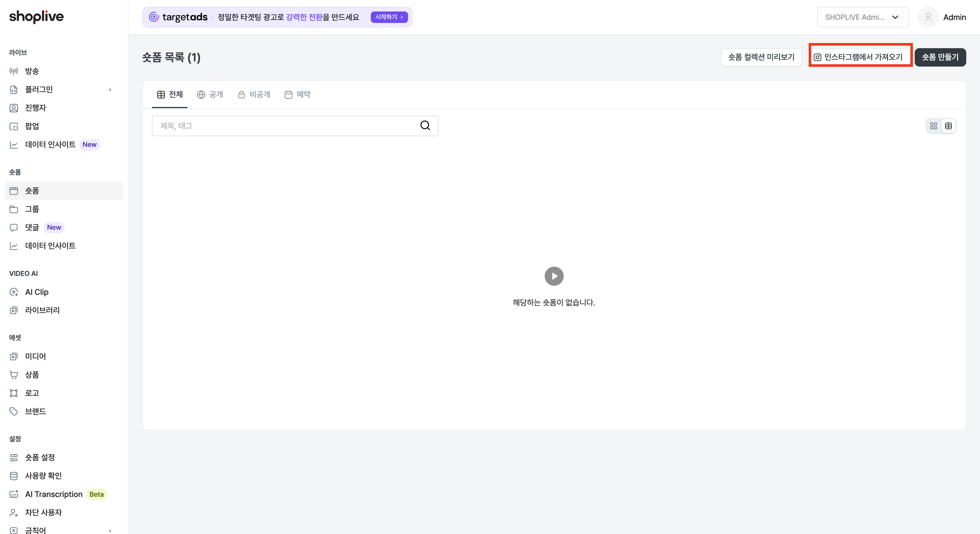This screenshot has width=980, height=534.
Task: Open 팝업 popup menu item
Action: pos(64,126)
